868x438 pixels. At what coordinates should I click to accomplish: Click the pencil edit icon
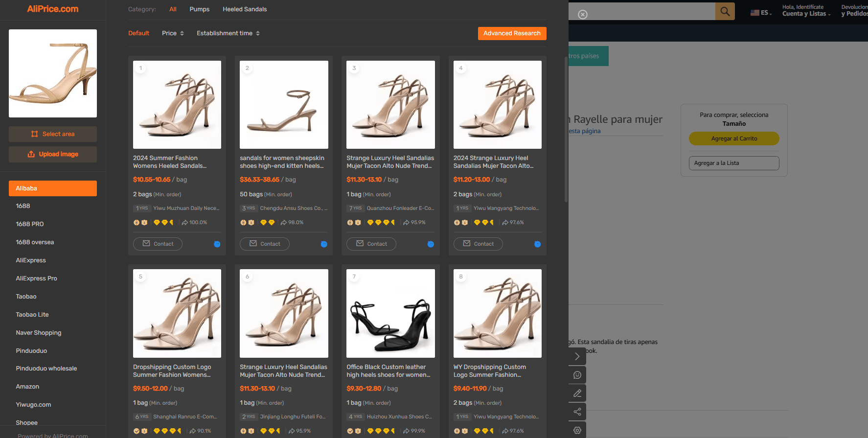click(577, 393)
